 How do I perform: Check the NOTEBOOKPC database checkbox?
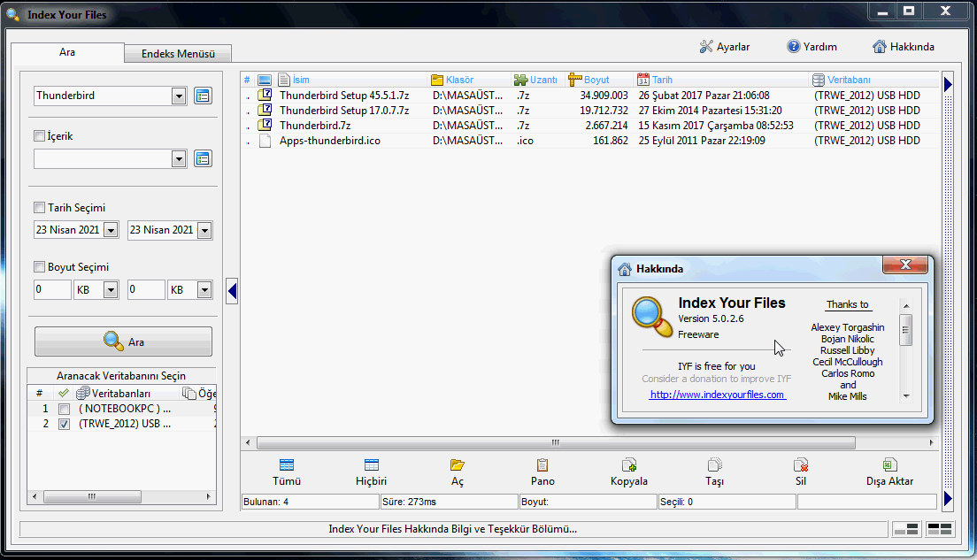point(64,410)
